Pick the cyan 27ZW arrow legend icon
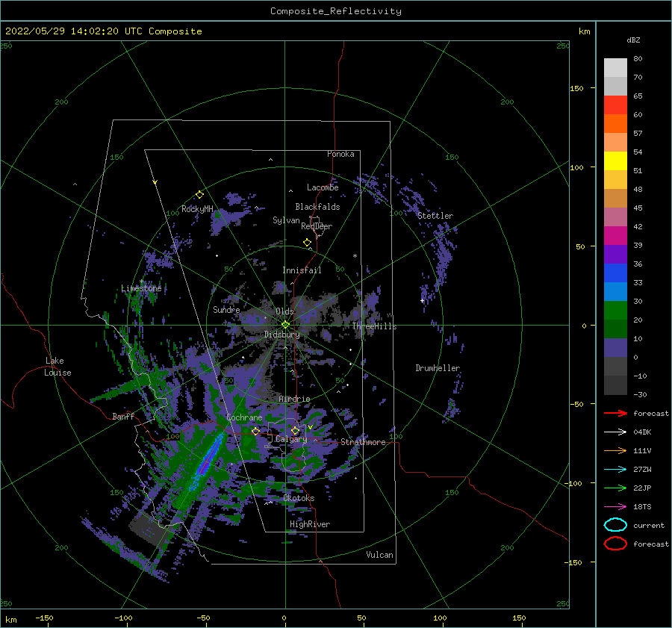 (x=615, y=470)
